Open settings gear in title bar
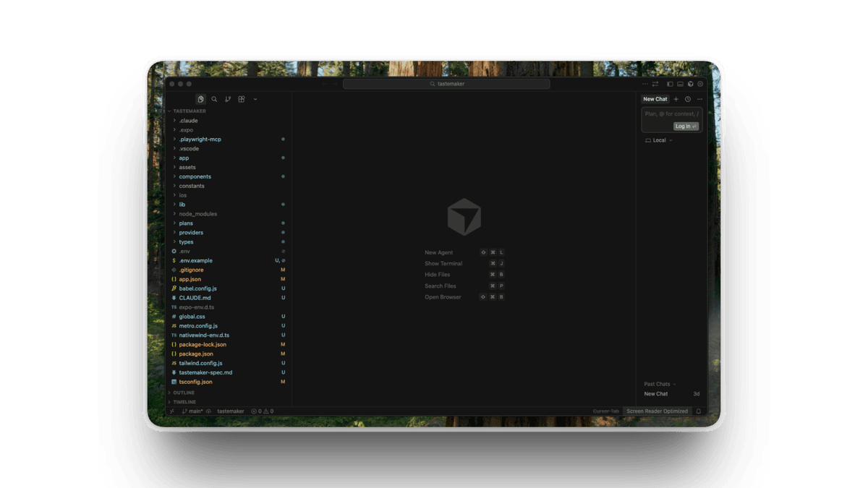 [x=700, y=84]
